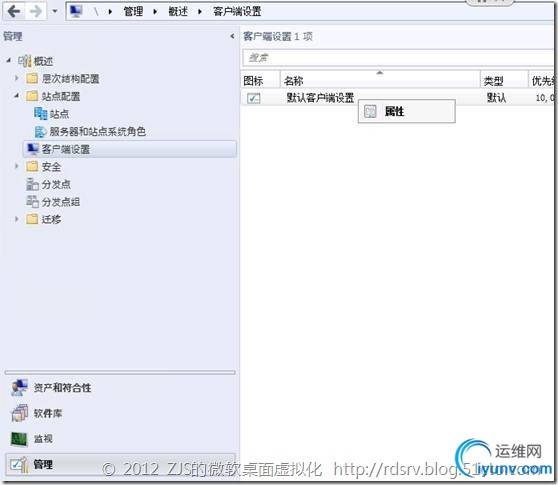This screenshot has height=485, width=558.
Task: Sort by the 图标 column header
Action: pyautogui.click(x=260, y=81)
